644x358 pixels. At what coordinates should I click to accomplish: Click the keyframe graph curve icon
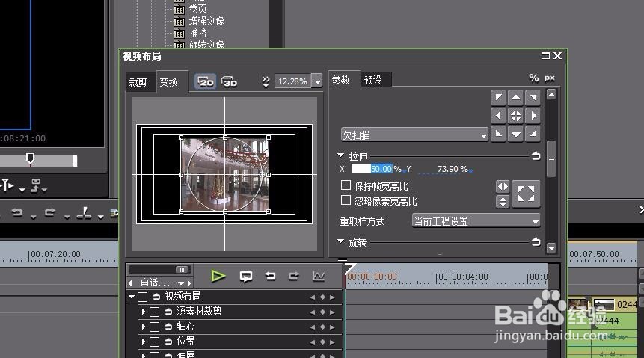coord(319,277)
